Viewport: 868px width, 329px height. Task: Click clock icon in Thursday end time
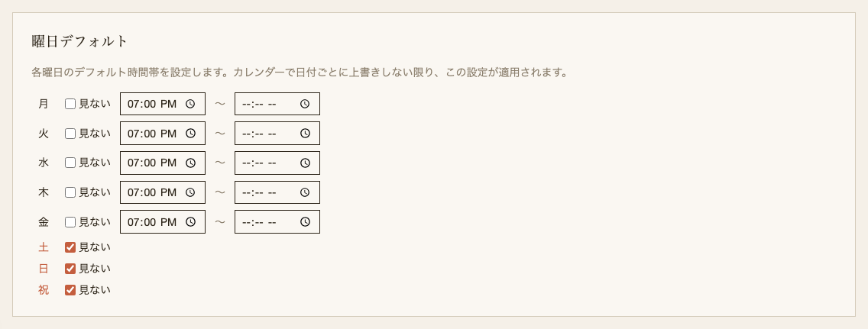305,192
